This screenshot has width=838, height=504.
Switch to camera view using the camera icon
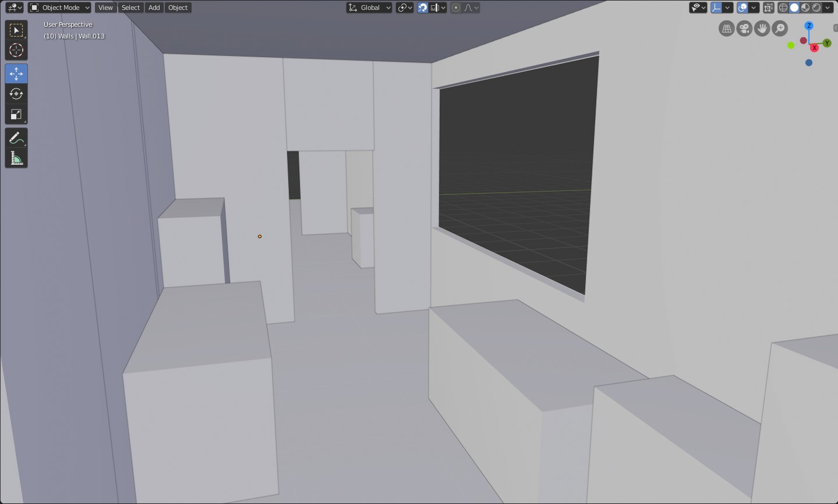point(744,29)
